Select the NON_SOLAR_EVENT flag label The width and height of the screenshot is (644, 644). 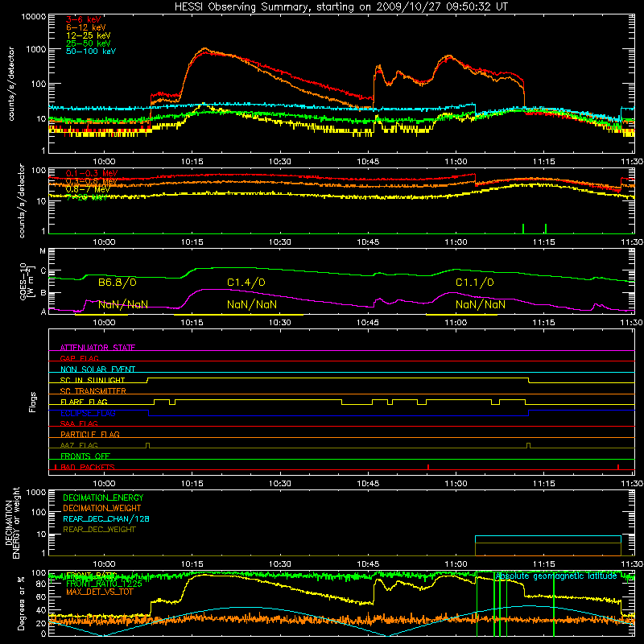point(97,369)
